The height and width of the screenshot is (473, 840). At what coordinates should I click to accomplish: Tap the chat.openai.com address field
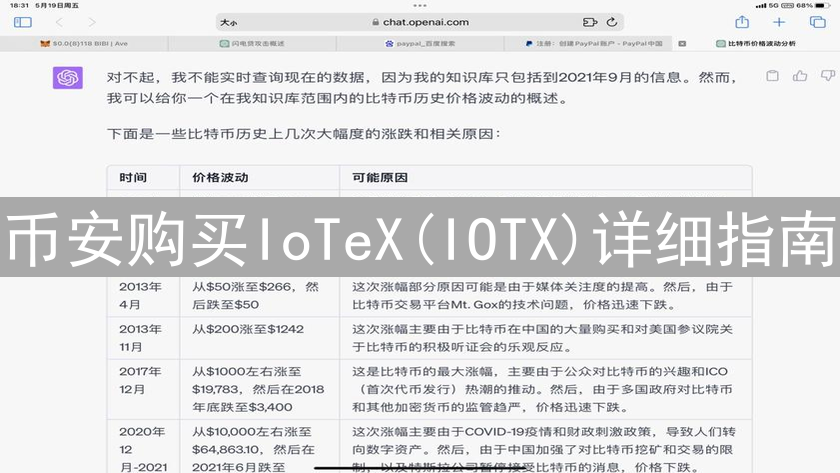tap(420, 22)
